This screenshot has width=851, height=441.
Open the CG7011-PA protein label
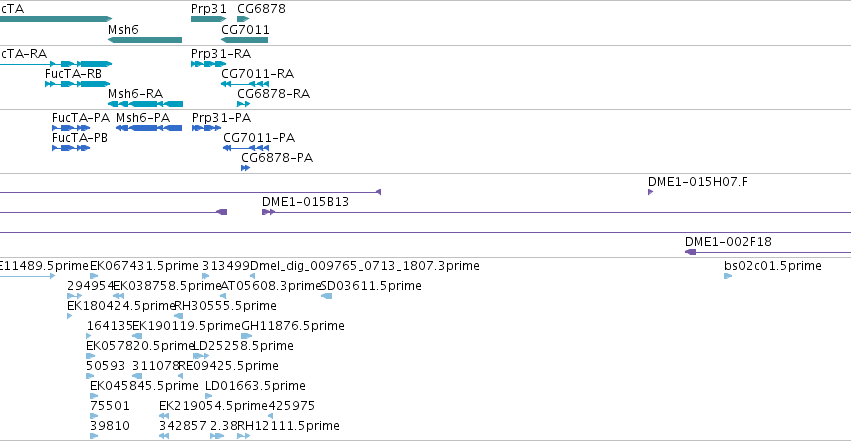[259, 138]
